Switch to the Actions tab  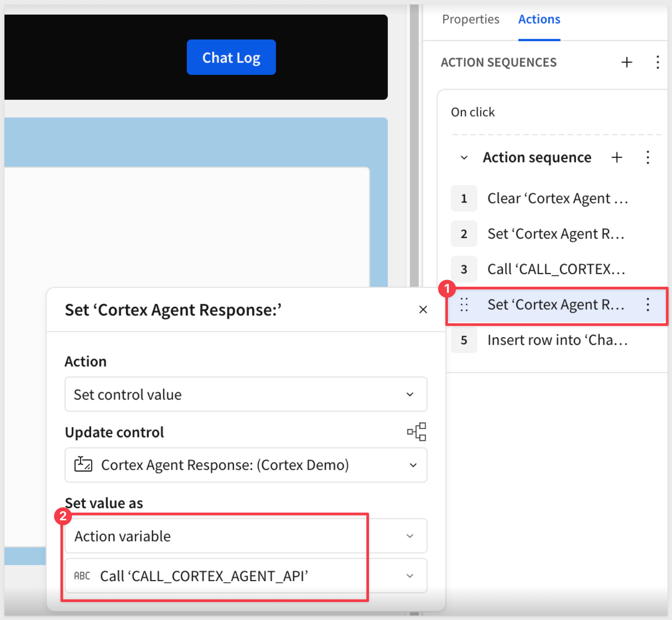539,19
